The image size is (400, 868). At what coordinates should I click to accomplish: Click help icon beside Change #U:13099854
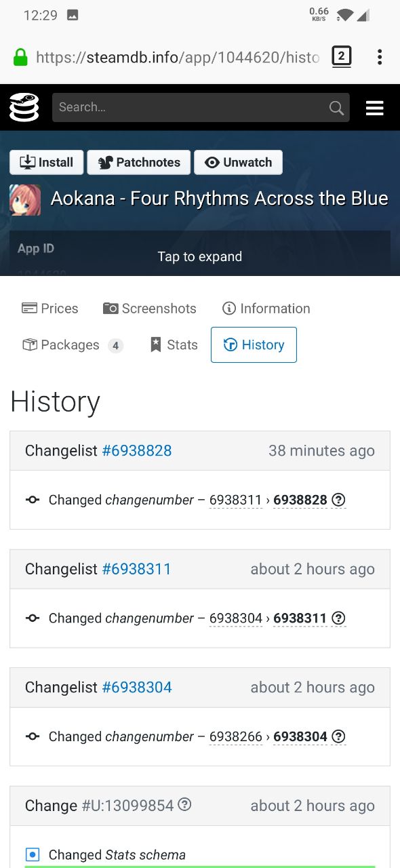coord(184,805)
